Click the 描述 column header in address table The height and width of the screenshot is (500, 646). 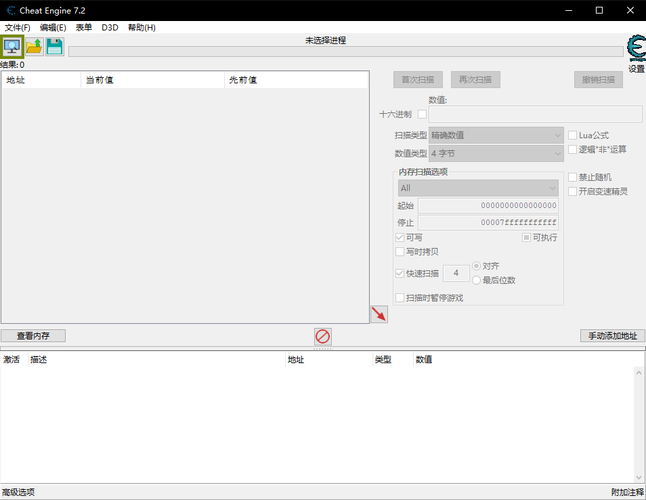point(156,360)
